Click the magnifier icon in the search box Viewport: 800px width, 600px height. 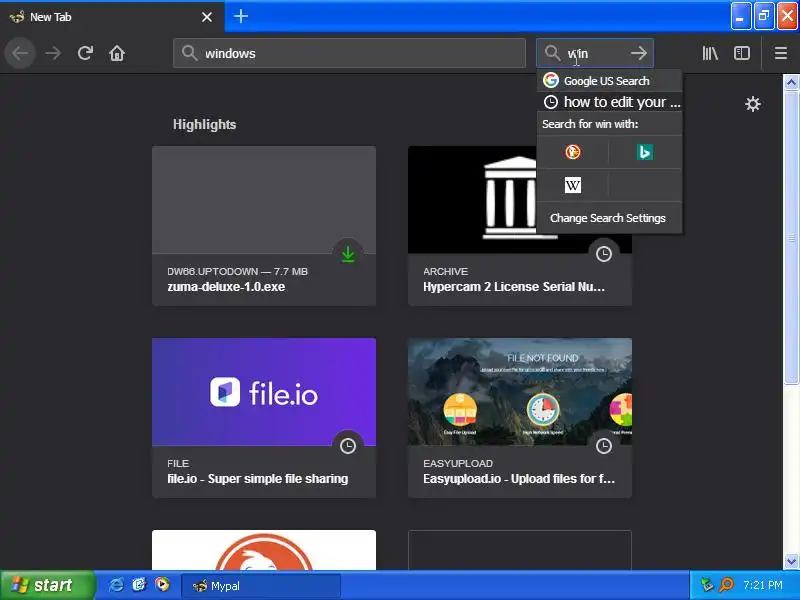click(x=552, y=53)
